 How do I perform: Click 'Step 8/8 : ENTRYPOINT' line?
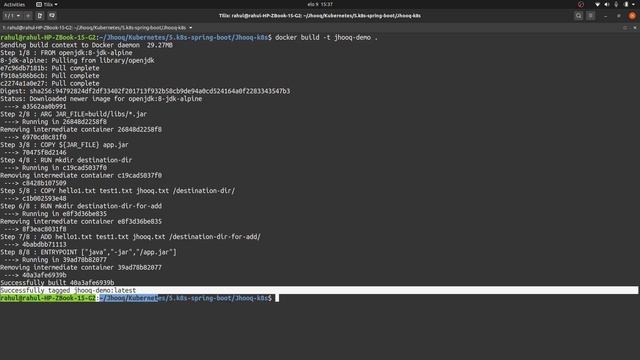point(88,252)
